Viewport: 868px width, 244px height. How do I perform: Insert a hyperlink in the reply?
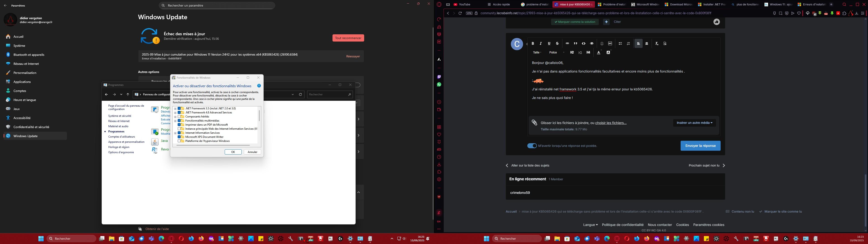pos(567,43)
